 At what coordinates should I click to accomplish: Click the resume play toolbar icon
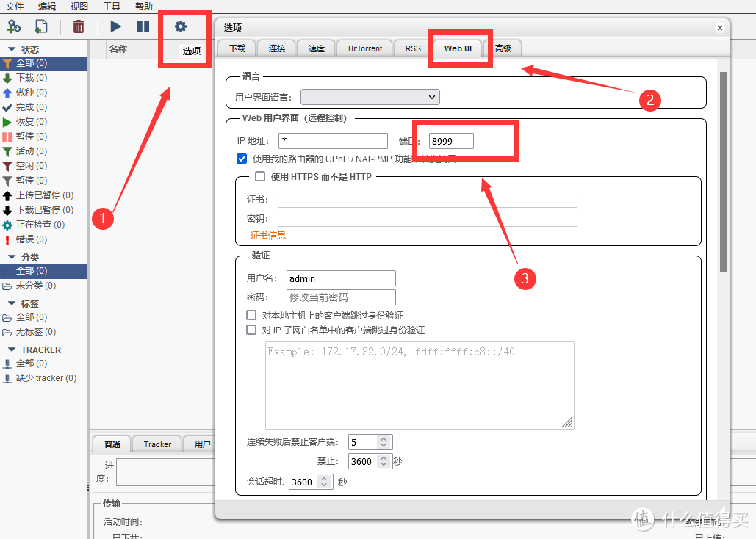[116, 26]
